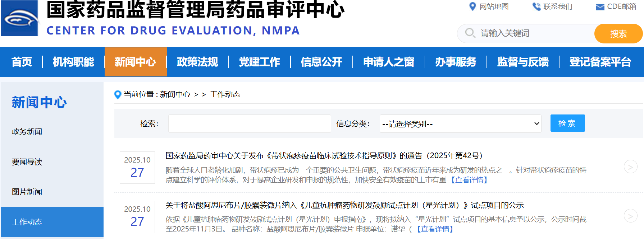
Task: Click arrow icon beside second news item
Action: (x=630, y=216)
